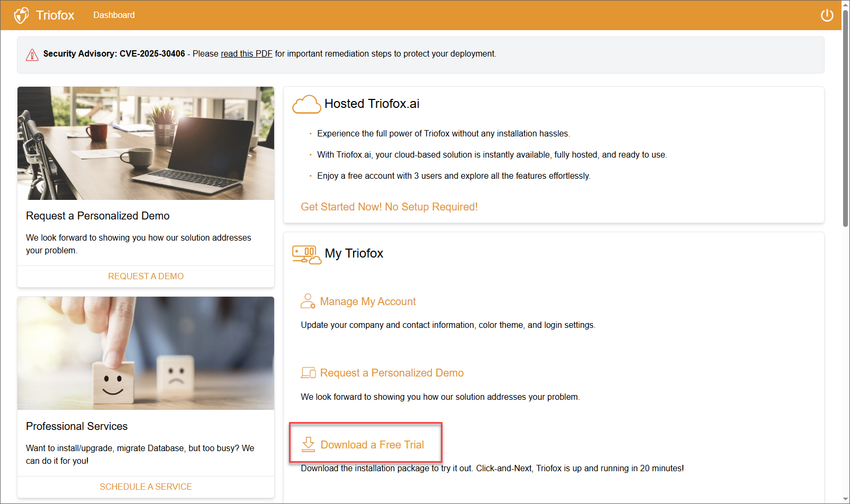Click the page vertical scrollbar thumb
Screen dimensions: 850x504
(845, 119)
